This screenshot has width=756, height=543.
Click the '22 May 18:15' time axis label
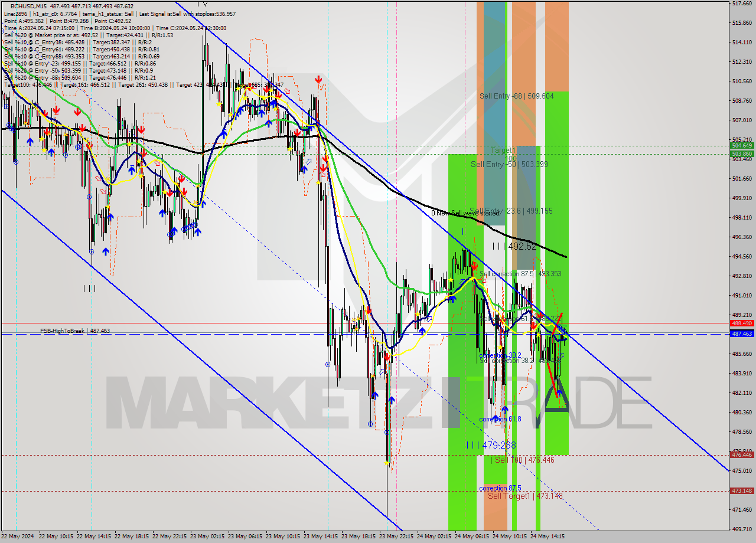[x=132, y=537]
